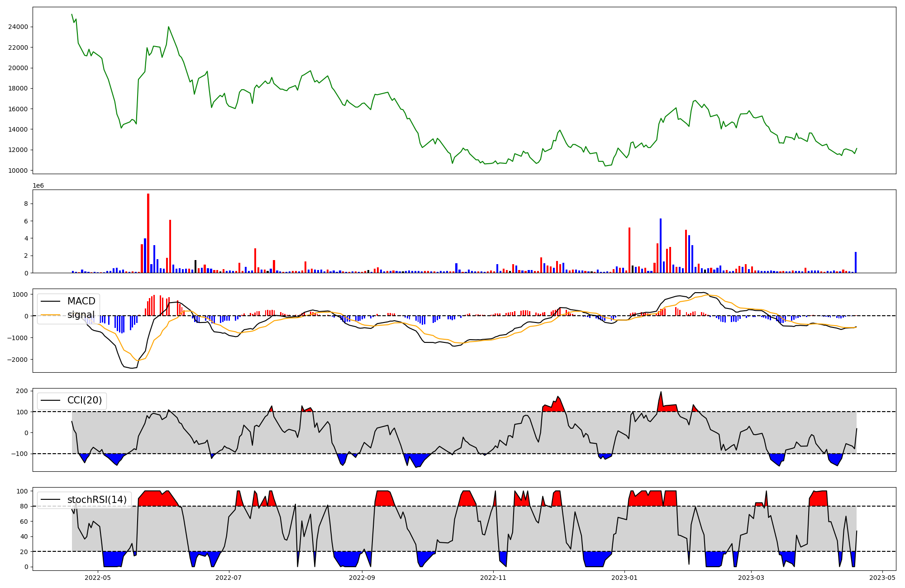Viewport: 905px width, 588px height.
Task: Click the 24000 price axis label
Action: coord(18,27)
